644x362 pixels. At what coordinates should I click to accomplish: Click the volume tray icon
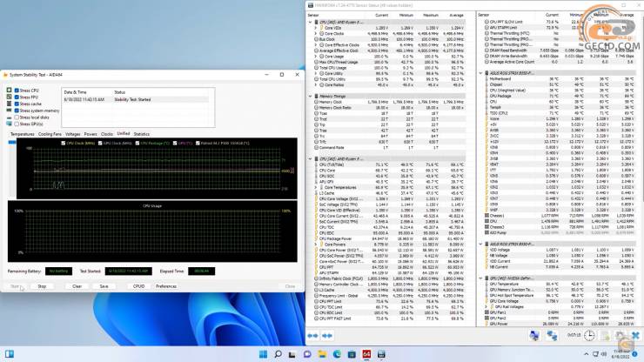[x=604, y=354]
